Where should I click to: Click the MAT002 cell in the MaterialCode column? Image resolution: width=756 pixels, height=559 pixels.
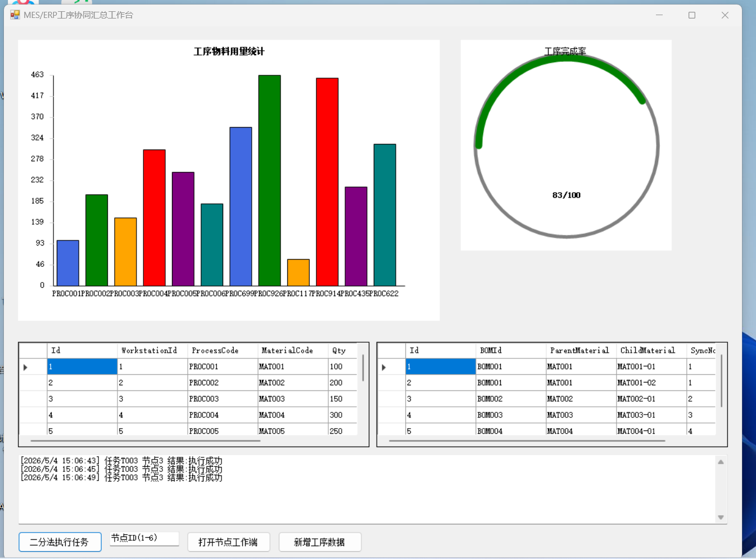[x=293, y=383]
